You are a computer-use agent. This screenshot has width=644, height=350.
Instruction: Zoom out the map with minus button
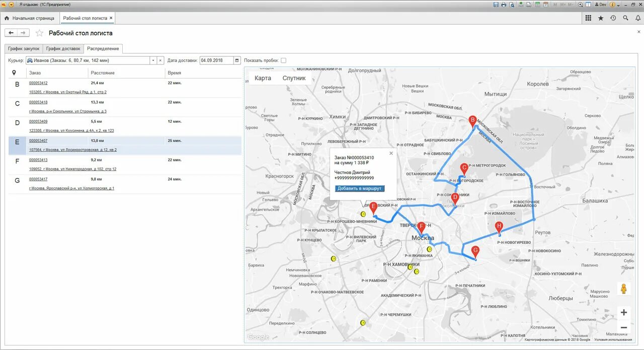[624, 327]
